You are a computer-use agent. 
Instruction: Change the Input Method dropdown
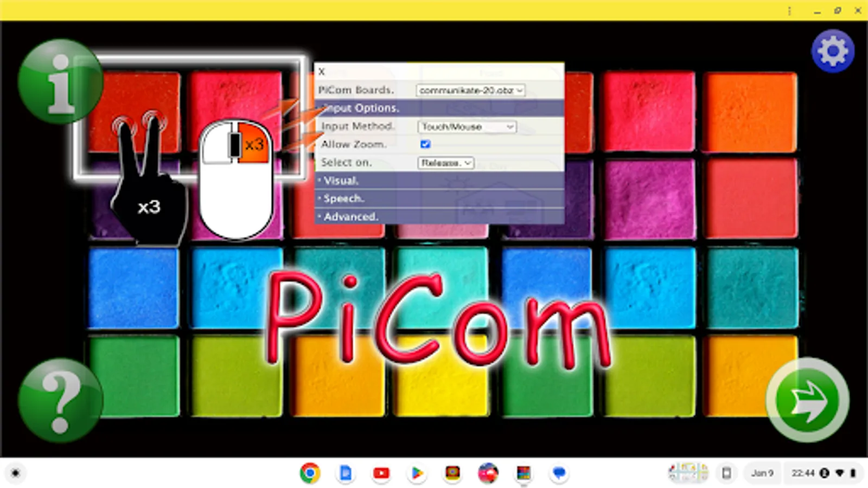click(467, 126)
